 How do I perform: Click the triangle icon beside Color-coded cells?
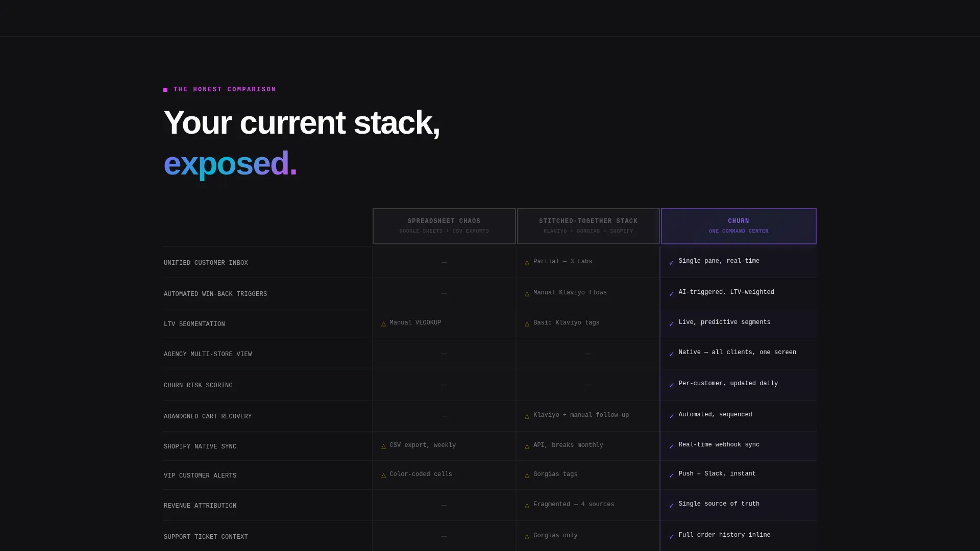pyautogui.click(x=383, y=475)
